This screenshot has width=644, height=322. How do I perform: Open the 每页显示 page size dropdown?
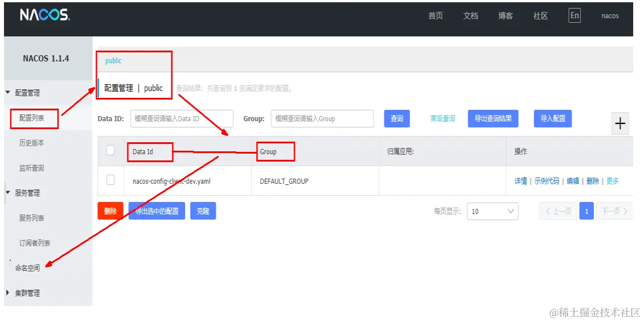click(x=493, y=211)
